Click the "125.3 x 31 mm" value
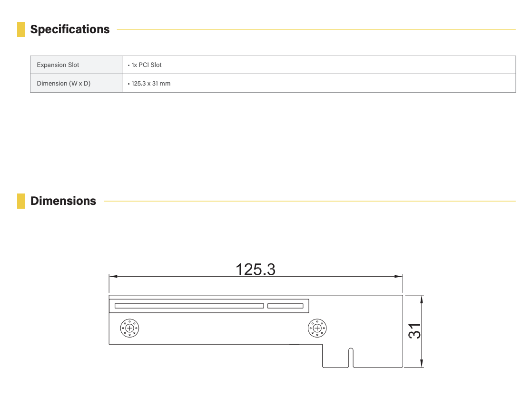The width and height of the screenshot is (532, 406). click(x=150, y=84)
